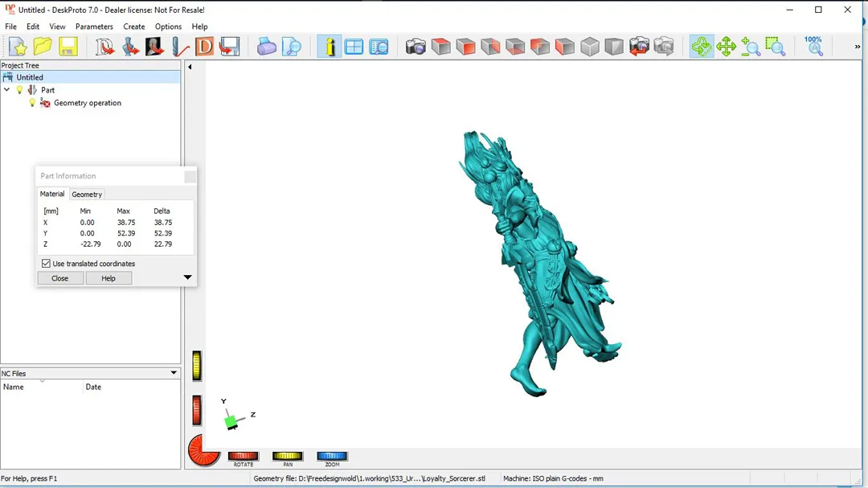Screen dimensions: 868x488
Task: Save the project with the yellow floppy icon
Action: (x=68, y=47)
